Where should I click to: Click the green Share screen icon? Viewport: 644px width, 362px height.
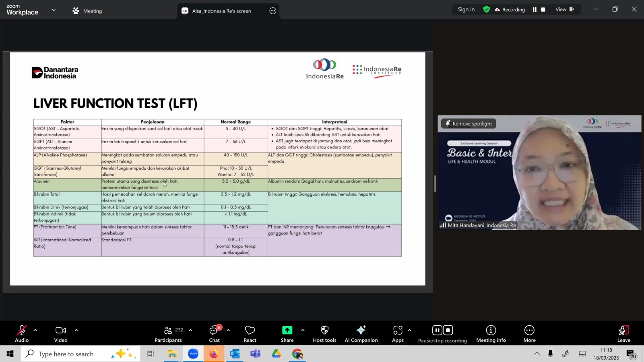(287, 330)
